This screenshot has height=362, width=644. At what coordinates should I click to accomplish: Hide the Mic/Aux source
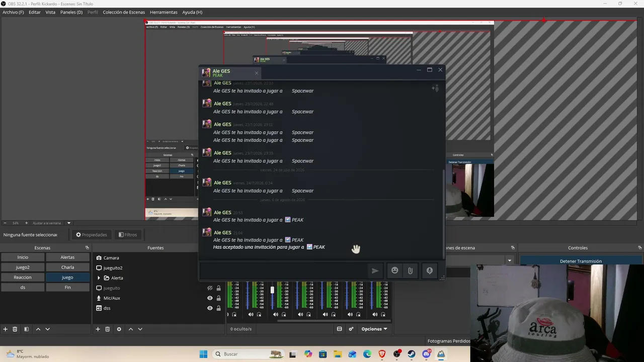(x=210, y=298)
